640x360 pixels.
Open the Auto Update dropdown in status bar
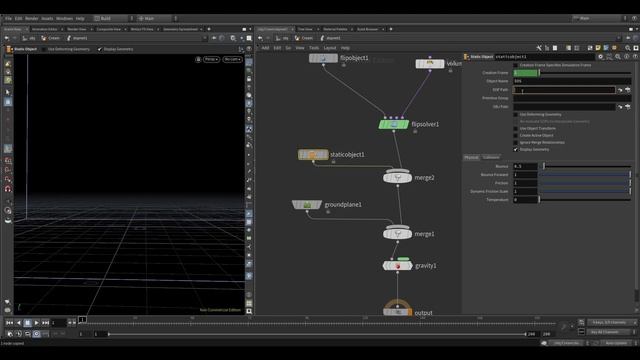[x=616, y=343]
